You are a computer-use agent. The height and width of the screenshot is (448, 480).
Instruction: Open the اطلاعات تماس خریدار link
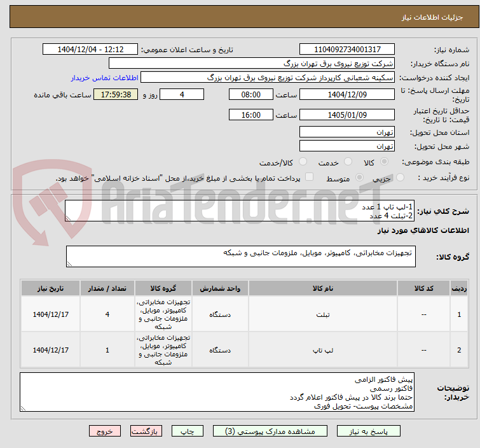105,78
